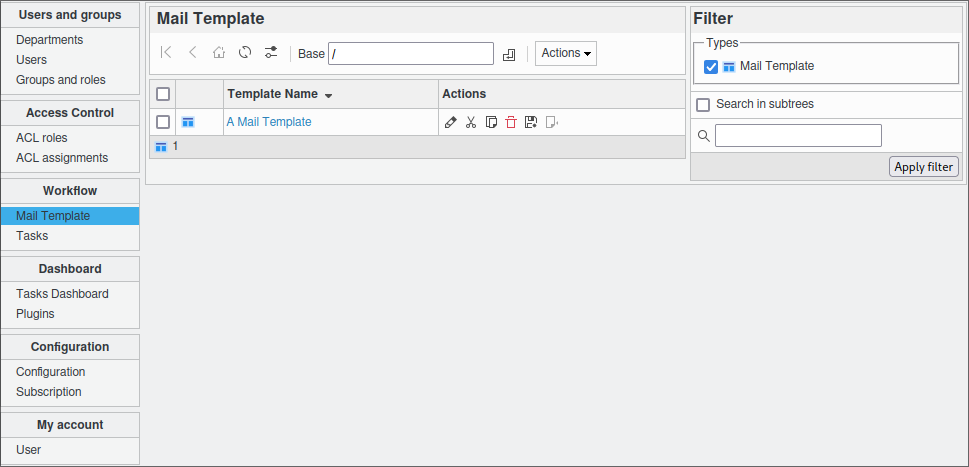Click the mail template type icon in the table row

188,122
